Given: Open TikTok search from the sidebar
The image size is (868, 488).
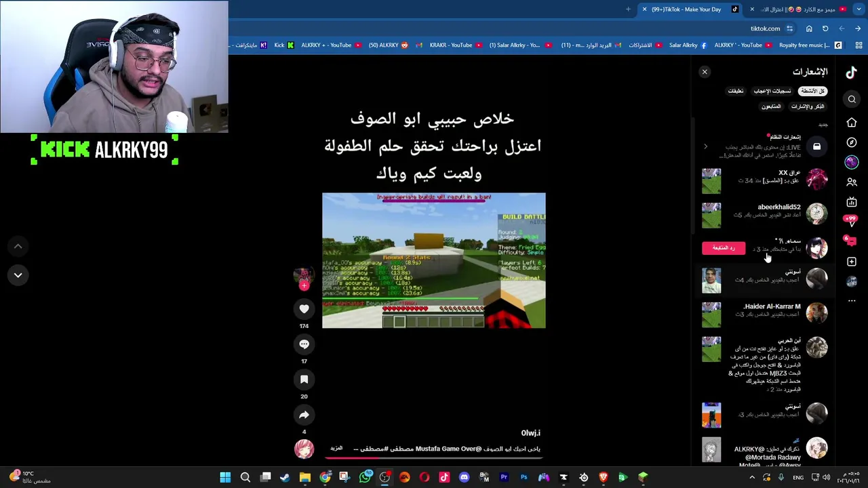Looking at the screenshot, I should 852,100.
